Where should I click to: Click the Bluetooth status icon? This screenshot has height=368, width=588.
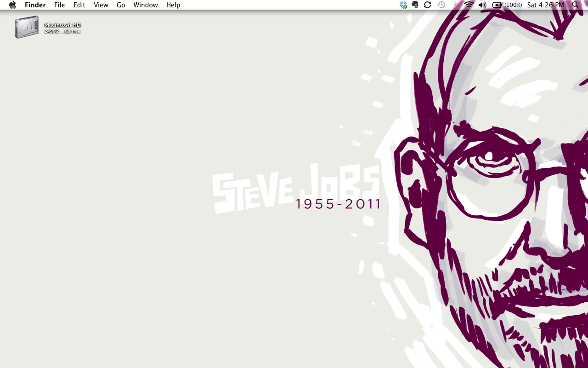455,5
